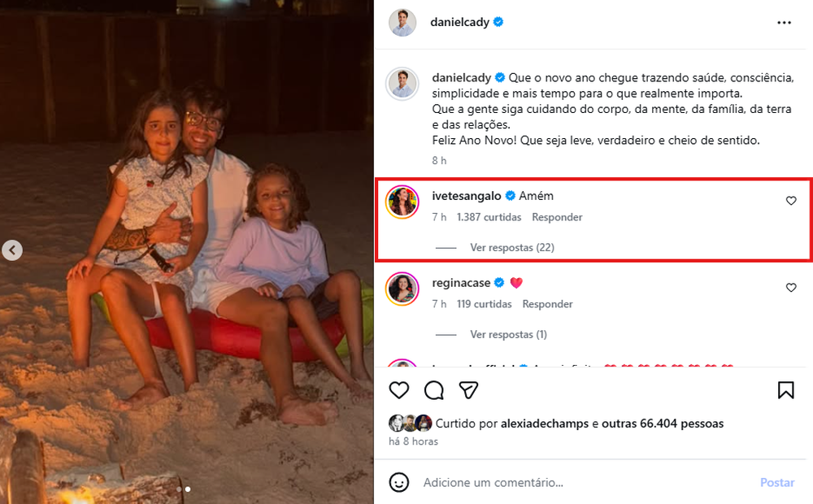This screenshot has width=813, height=504.
Task: Open the comment bubble icon
Action: (x=434, y=390)
